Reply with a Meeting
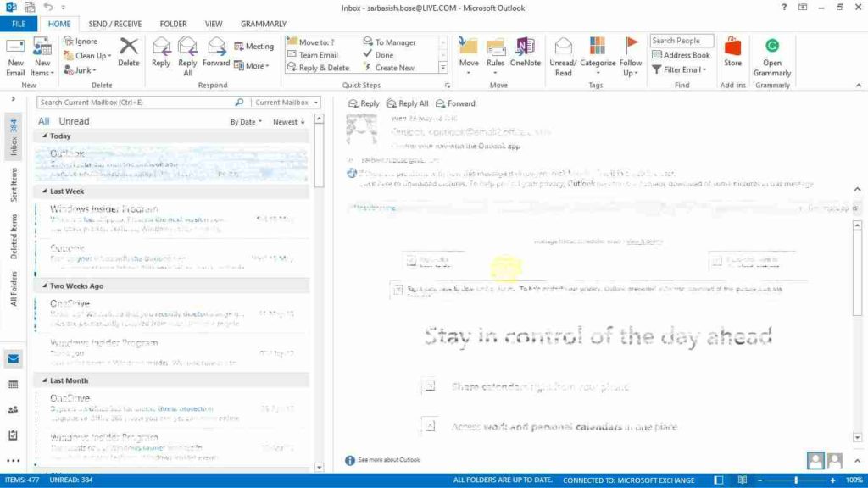This screenshot has width=868, height=488. 254,47
